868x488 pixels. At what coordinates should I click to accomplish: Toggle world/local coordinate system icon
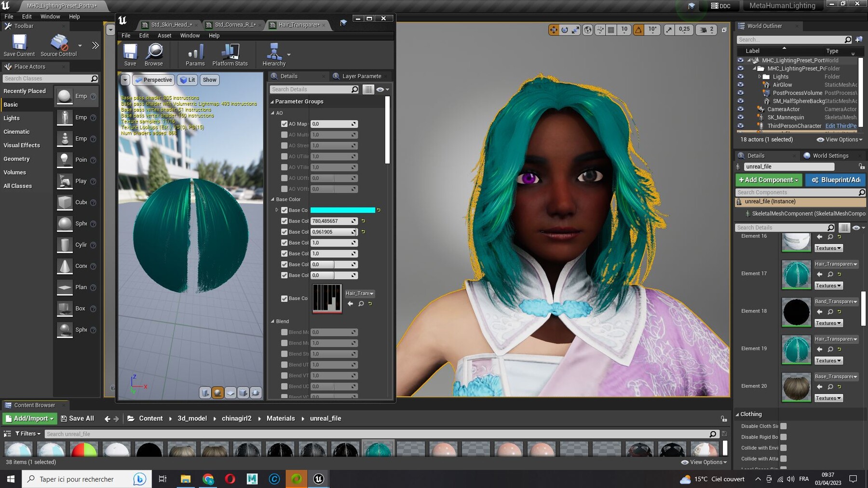click(588, 30)
